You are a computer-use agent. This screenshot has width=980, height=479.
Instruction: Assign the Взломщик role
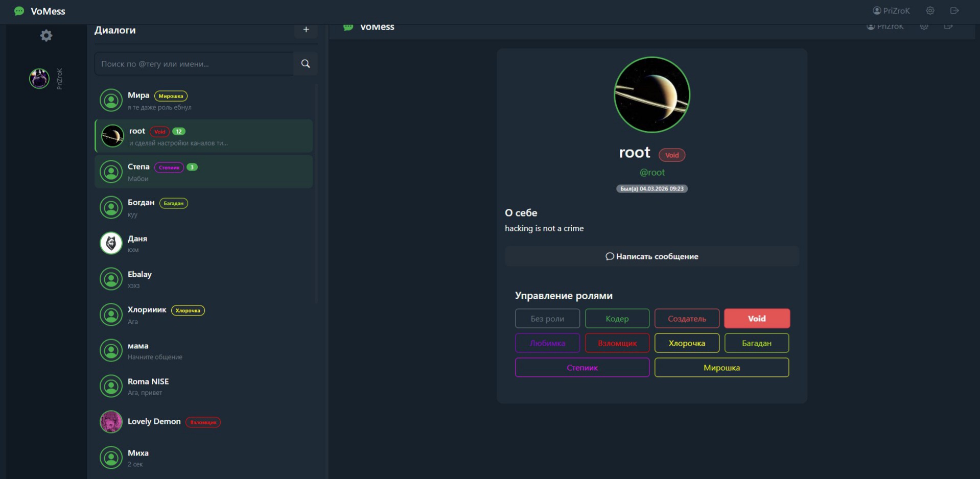coord(617,343)
